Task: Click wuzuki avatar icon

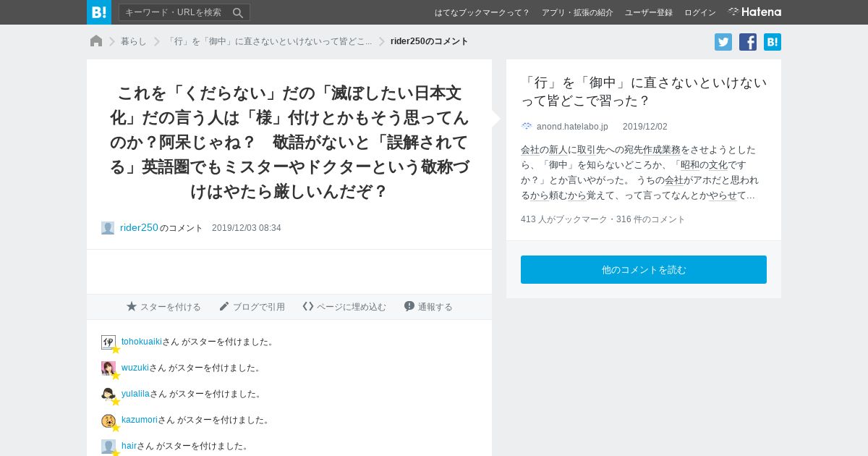Action: [109, 368]
